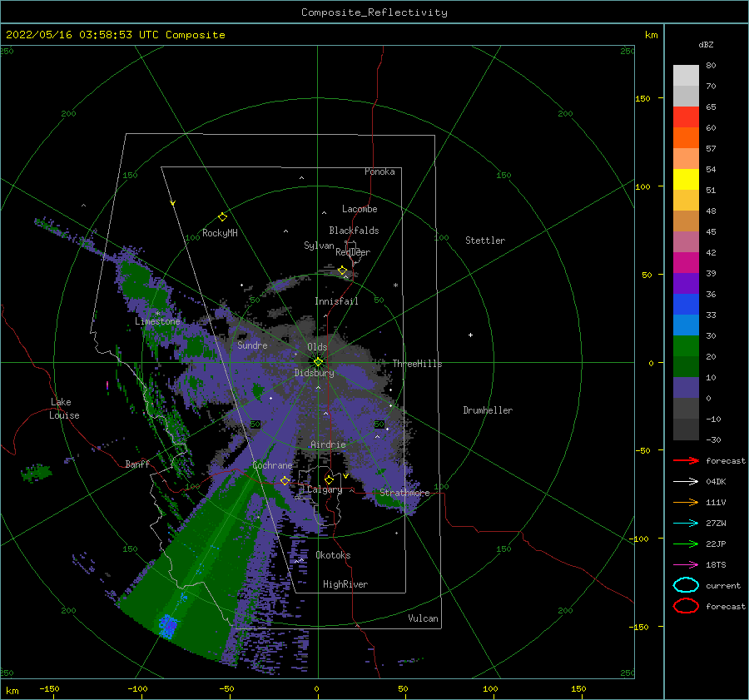Select the Limestone map label
Screen dimensions: 749x700
click(157, 321)
